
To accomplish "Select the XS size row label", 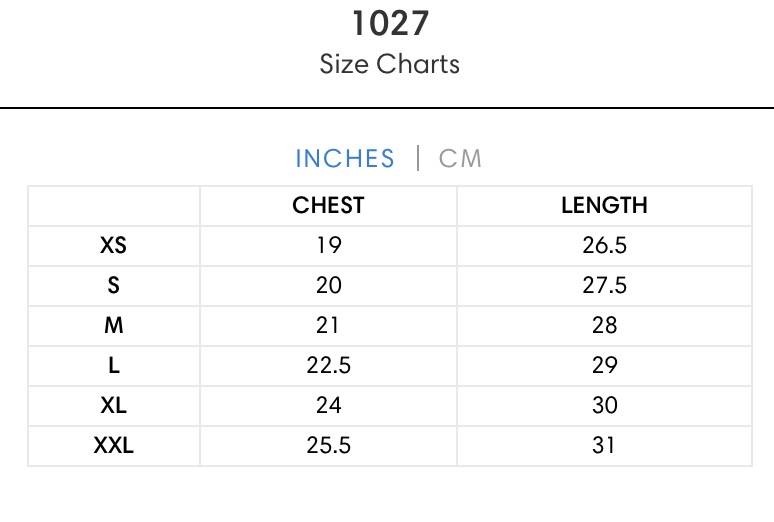I will 114,245.
